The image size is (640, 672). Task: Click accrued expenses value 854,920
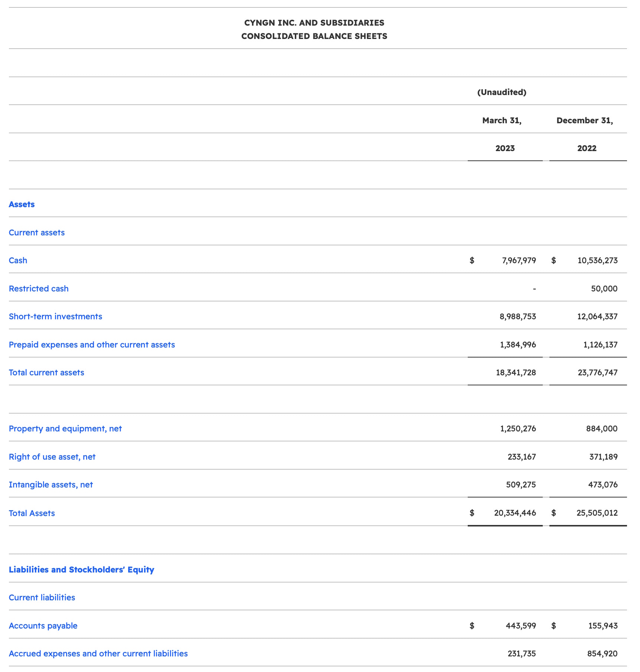[x=603, y=654]
